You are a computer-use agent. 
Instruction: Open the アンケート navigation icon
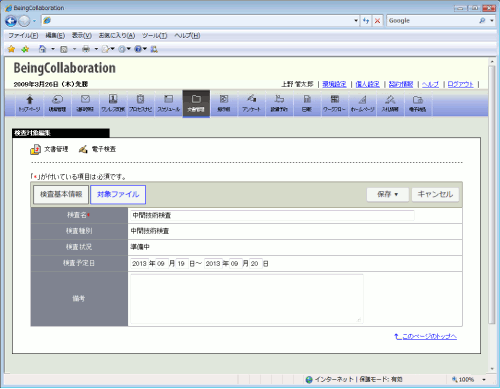(251, 104)
